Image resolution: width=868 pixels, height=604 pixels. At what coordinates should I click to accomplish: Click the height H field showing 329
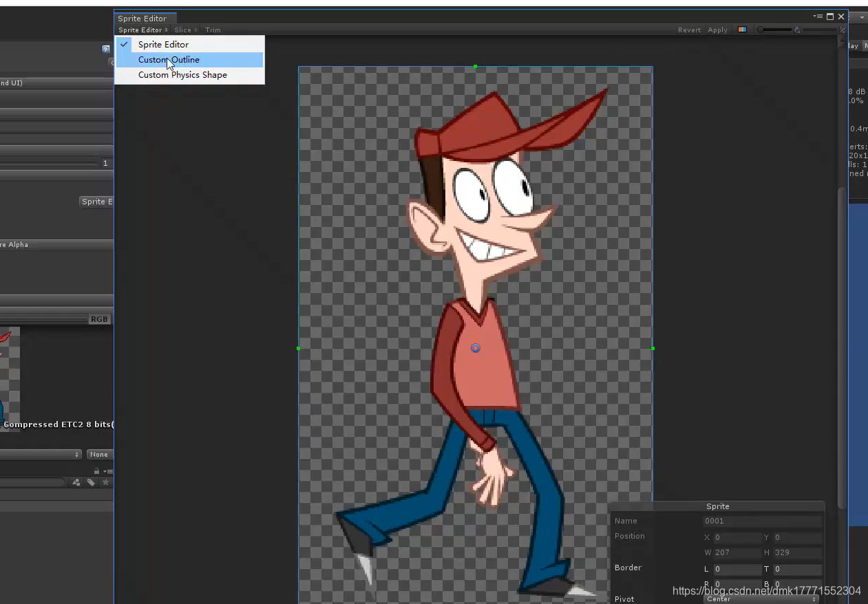click(797, 552)
